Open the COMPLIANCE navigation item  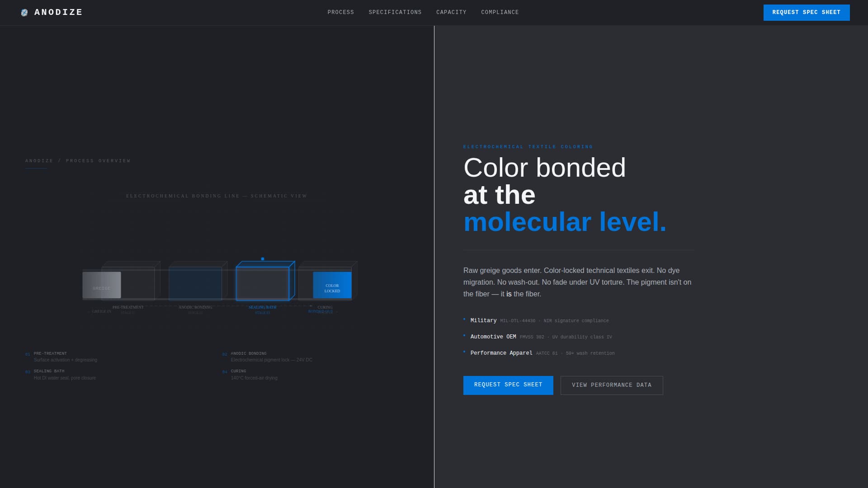500,12
